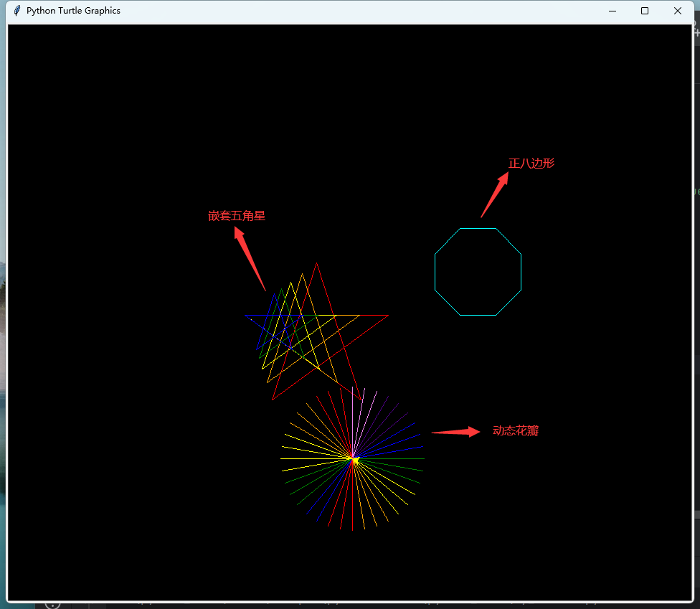Close the Python Turtle Graphics window
This screenshot has height=609, width=700.
click(677, 11)
